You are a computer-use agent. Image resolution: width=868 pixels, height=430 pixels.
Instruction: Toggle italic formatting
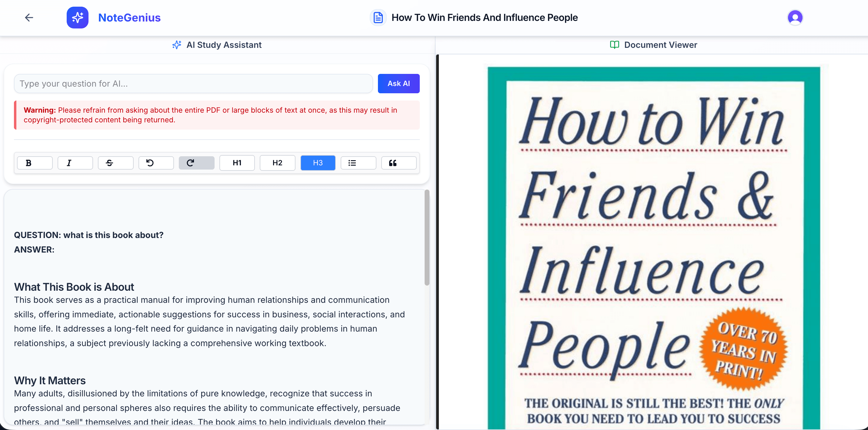[x=75, y=163]
